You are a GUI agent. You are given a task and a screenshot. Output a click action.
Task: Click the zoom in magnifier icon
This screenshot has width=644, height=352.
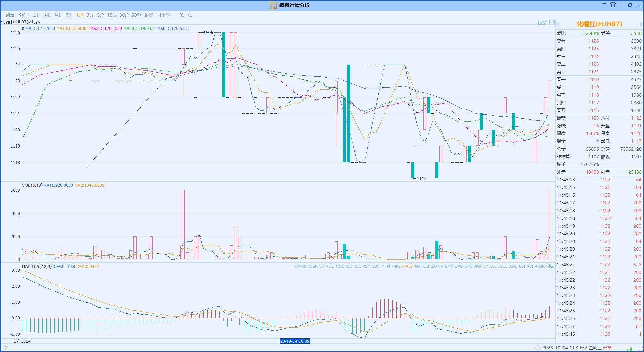[x=182, y=15]
